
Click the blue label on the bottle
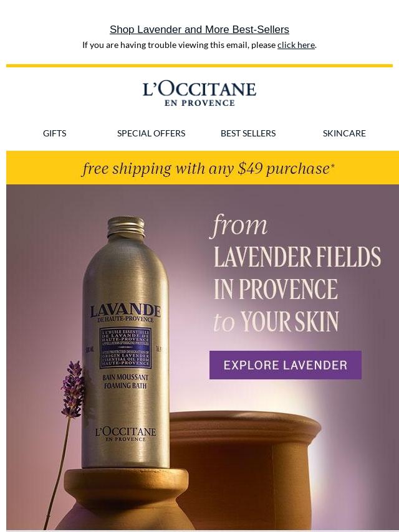(125, 348)
